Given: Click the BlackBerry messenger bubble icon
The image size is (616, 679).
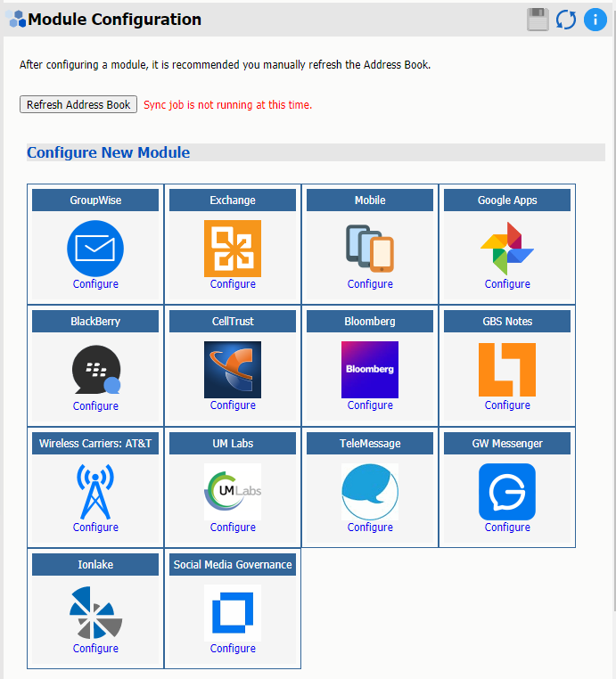Looking at the screenshot, I should (x=96, y=370).
